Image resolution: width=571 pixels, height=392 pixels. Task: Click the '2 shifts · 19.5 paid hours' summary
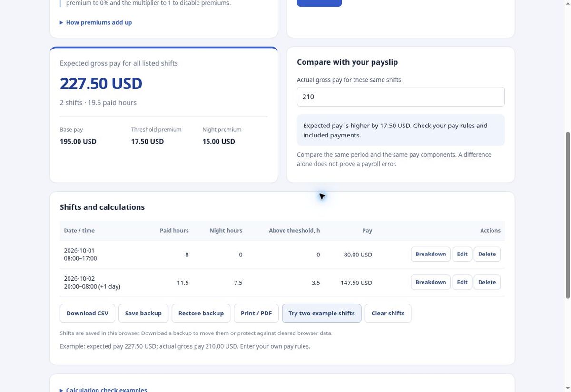98,102
